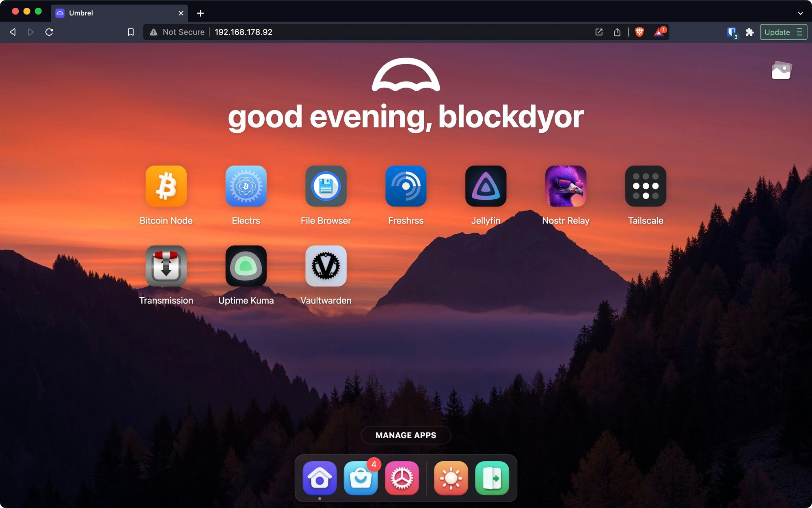Viewport: 812px width, 508px height.
Task: Open page in external window icon
Action: point(599,32)
